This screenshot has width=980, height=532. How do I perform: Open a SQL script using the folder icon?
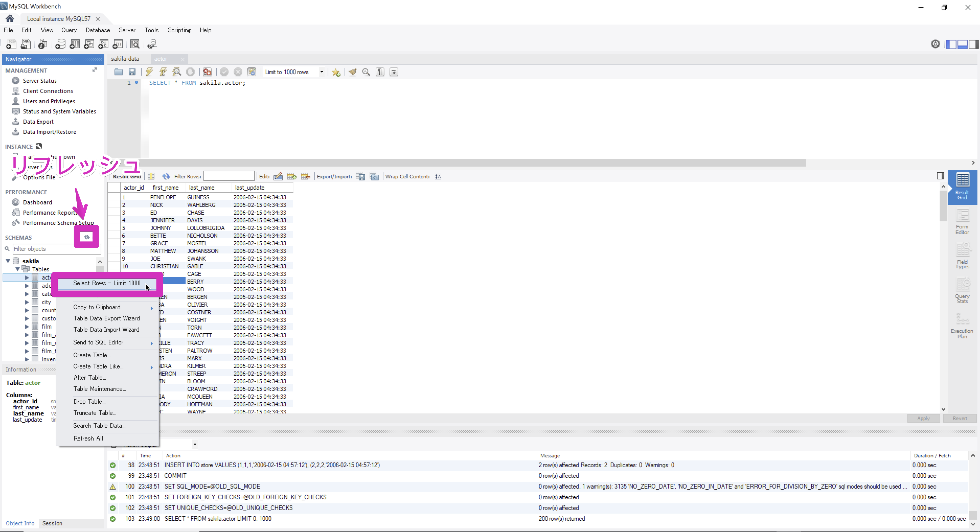[x=118, y=72]
